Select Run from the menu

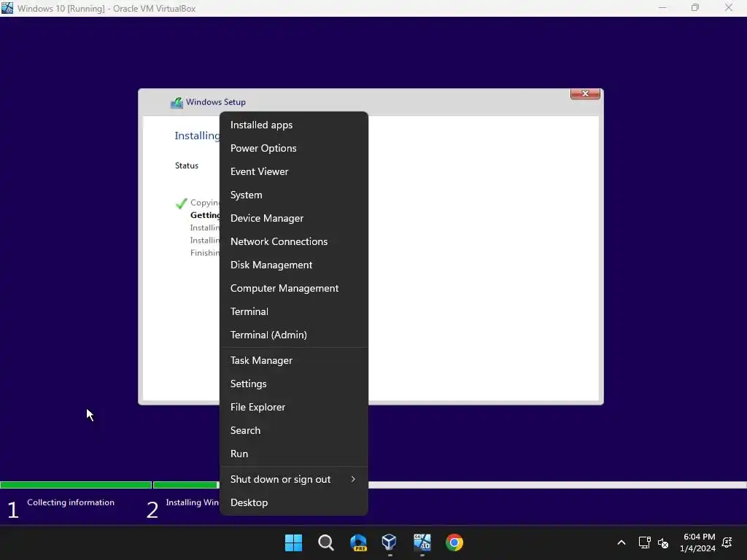pos(294,454)
